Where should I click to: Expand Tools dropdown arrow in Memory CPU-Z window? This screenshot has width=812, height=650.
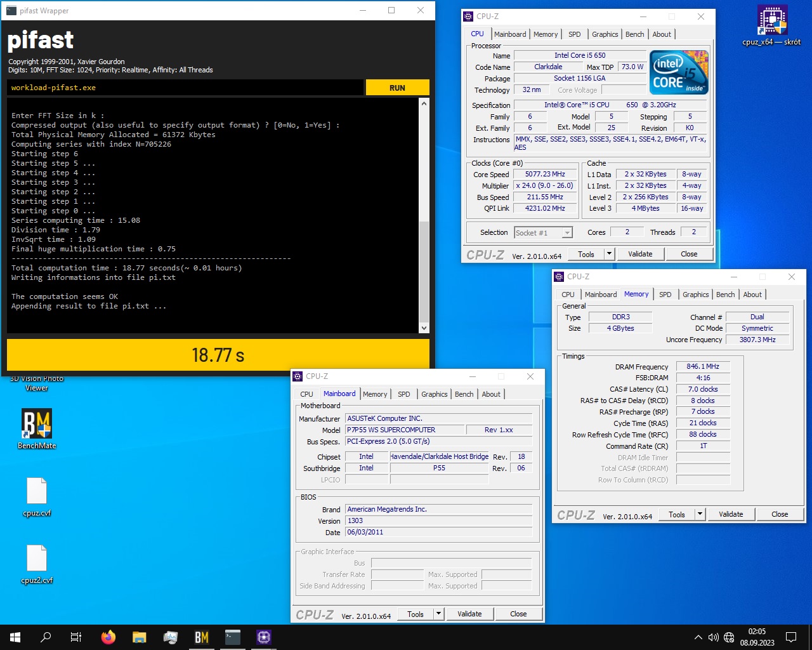coord(700,514)
